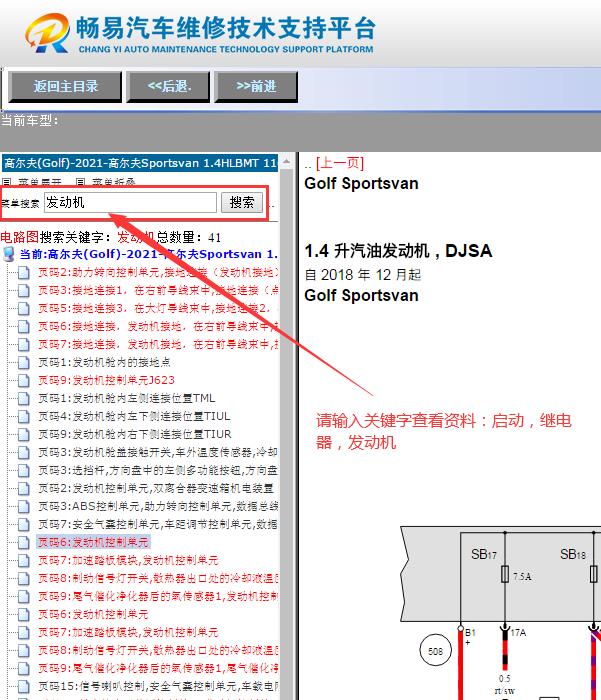Click the 搜索 search button

pos(242,203)
